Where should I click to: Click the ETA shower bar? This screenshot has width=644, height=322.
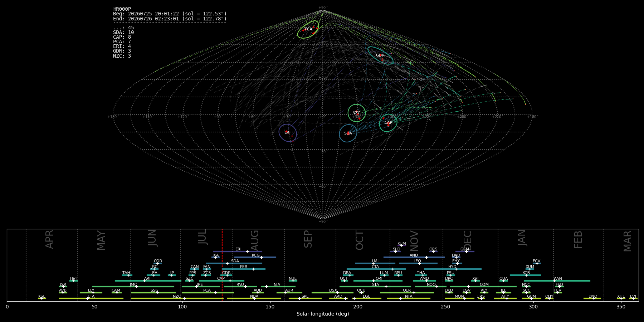point(91,298)
